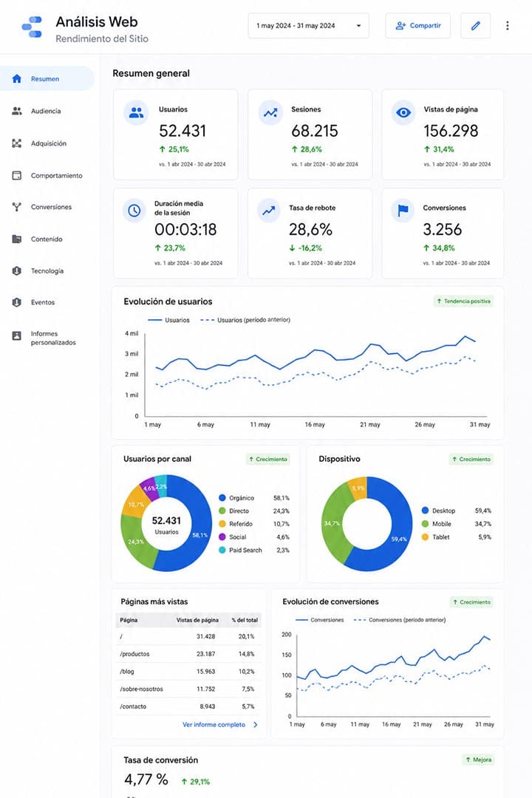Click the /blog table row

point(188,671)
